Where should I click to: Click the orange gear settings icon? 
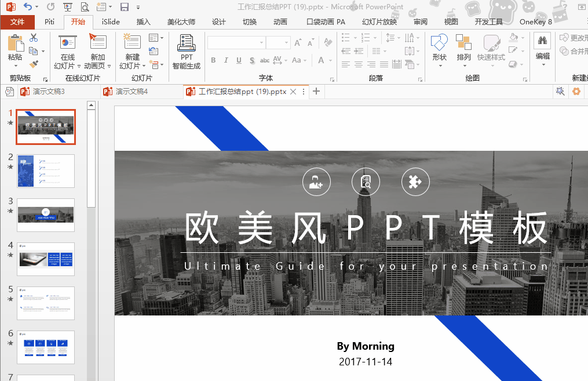(576, 91)
